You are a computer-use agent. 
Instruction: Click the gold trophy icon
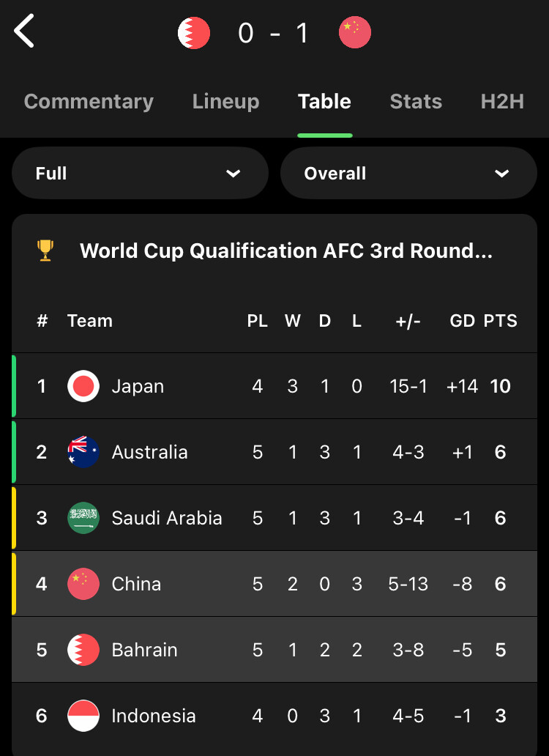tap(45, 251)
